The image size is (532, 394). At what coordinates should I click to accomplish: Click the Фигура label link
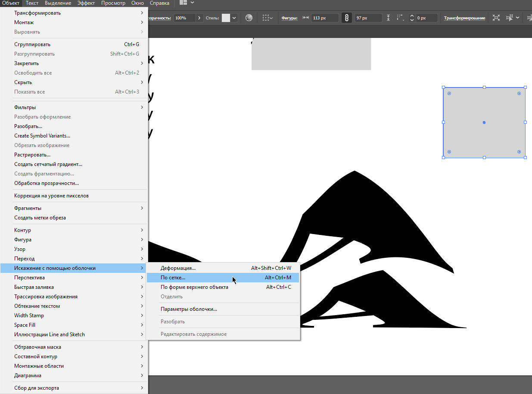point(289,18)
